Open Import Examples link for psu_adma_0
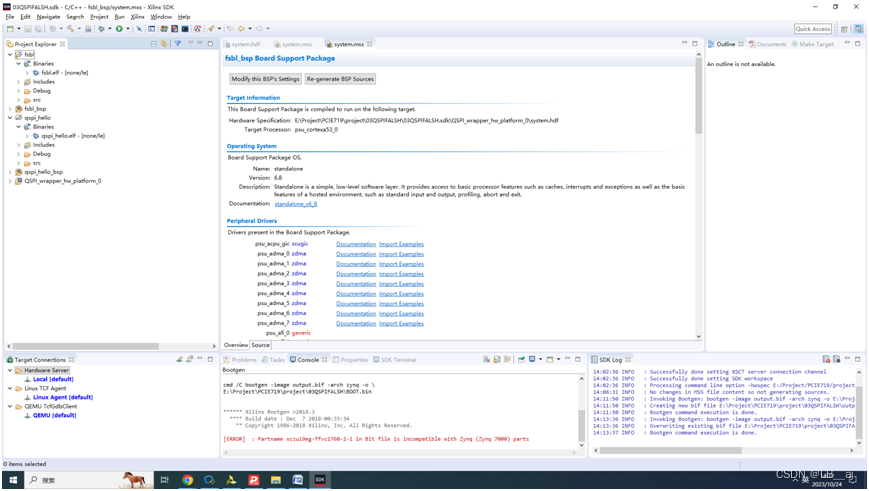The image size is (869, 491). [401, 254]
